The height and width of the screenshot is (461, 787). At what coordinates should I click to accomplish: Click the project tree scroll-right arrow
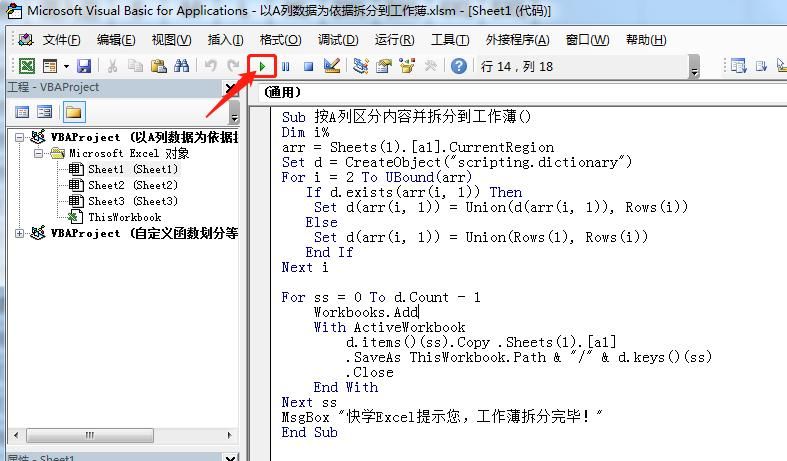pyautogui.click(x=229, y=435)
